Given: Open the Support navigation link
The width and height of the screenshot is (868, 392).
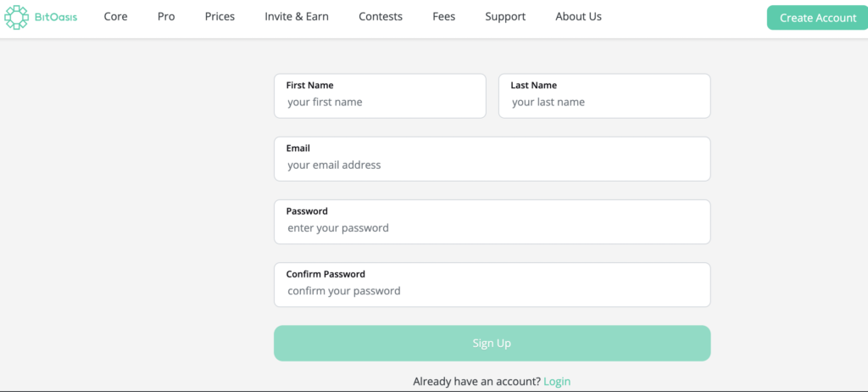Looking at the screenshot, I should 505,17.
